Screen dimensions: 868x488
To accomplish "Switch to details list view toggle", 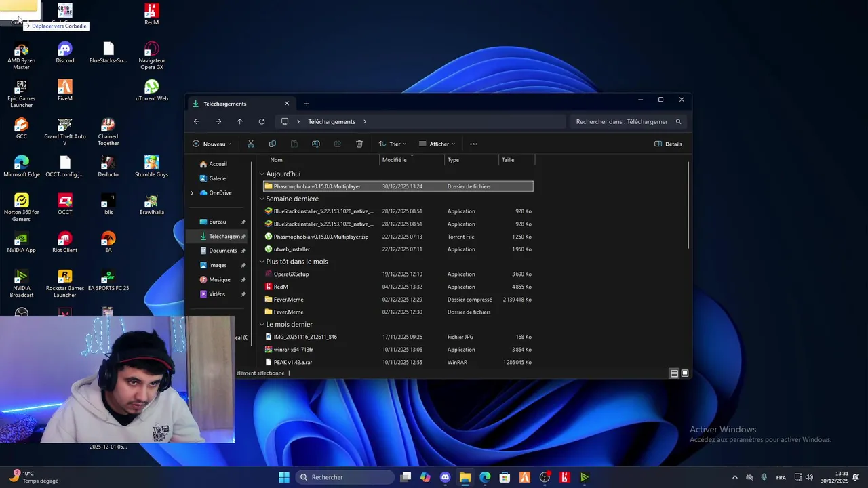I will tap(674, 373).
